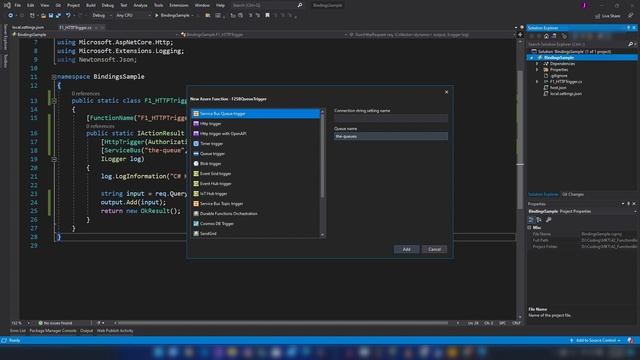This screenshot has height=360, width=640.
Task: Open the Git menu
Action: pyautogui.click(x=58, y=5)
